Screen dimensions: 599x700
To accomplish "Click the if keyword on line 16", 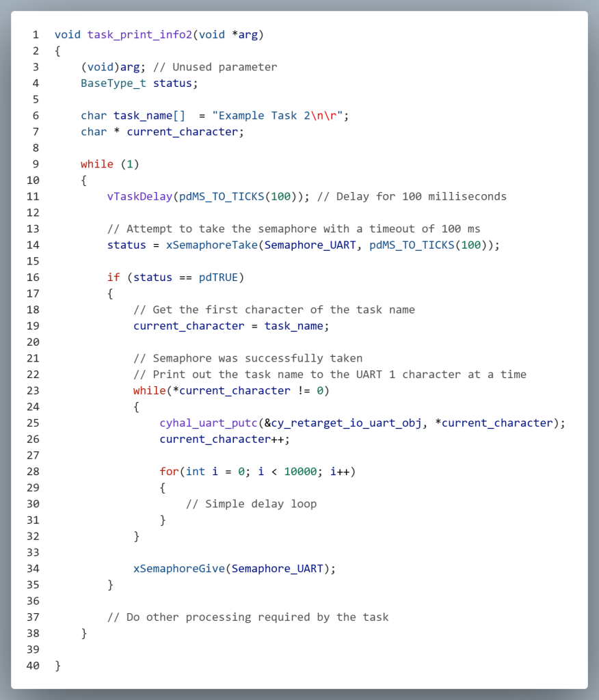I will pos(114,277).
